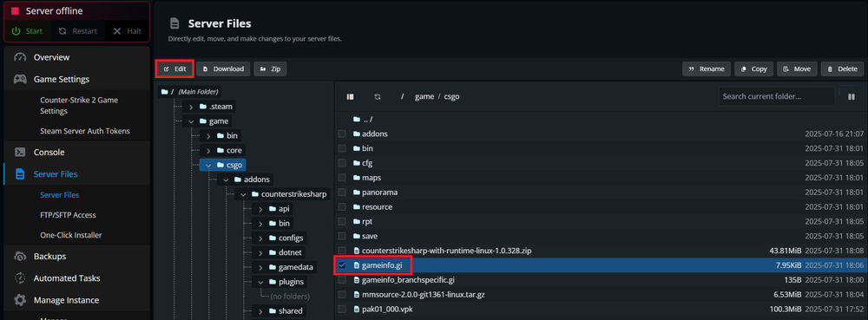
Task: Copy the selected file
Action: coord(753,69)
